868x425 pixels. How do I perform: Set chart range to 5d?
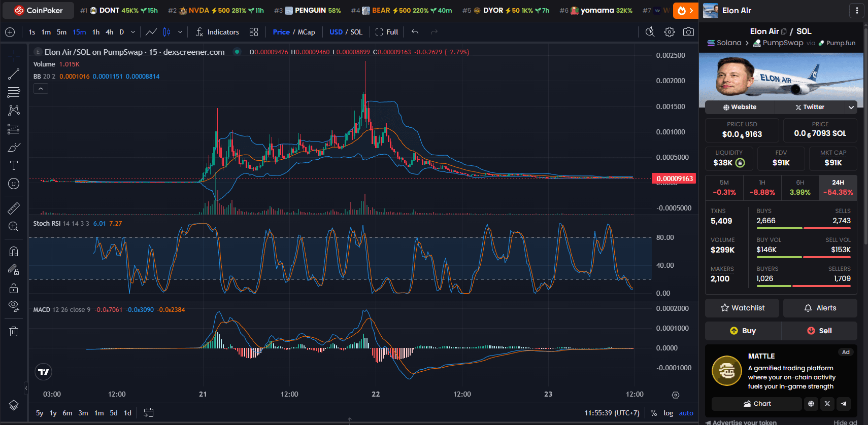(x=114, y=413)
